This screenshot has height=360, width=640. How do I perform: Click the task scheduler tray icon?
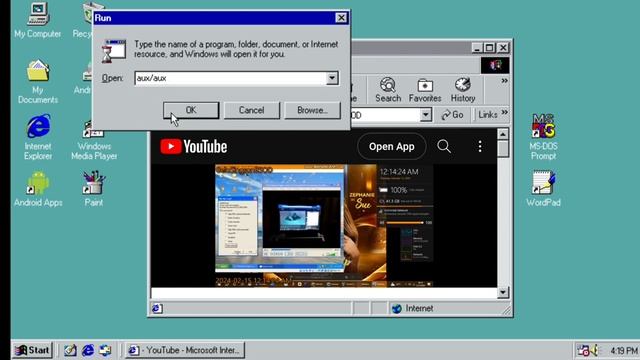[x=583, y=350]
